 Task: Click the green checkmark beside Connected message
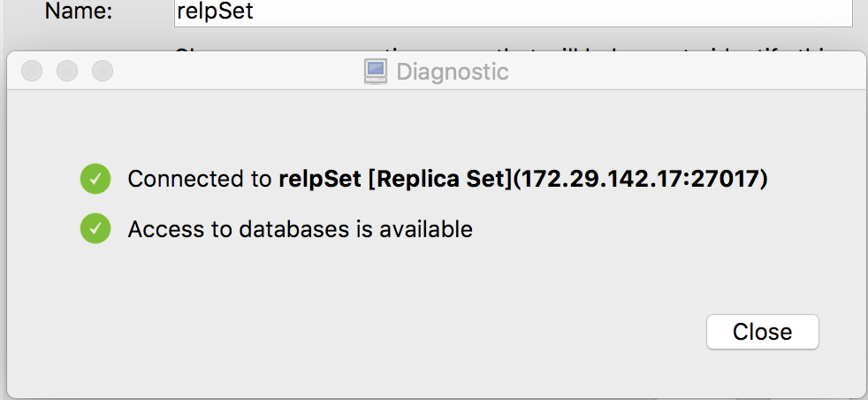pos(95,179)
